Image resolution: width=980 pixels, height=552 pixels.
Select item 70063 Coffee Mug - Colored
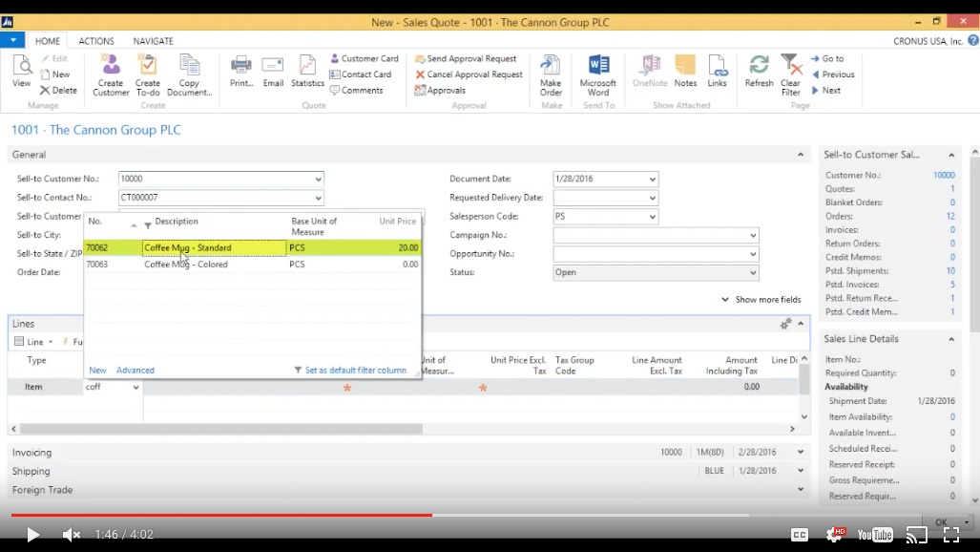pyautogui.click(x=253, y=265)
